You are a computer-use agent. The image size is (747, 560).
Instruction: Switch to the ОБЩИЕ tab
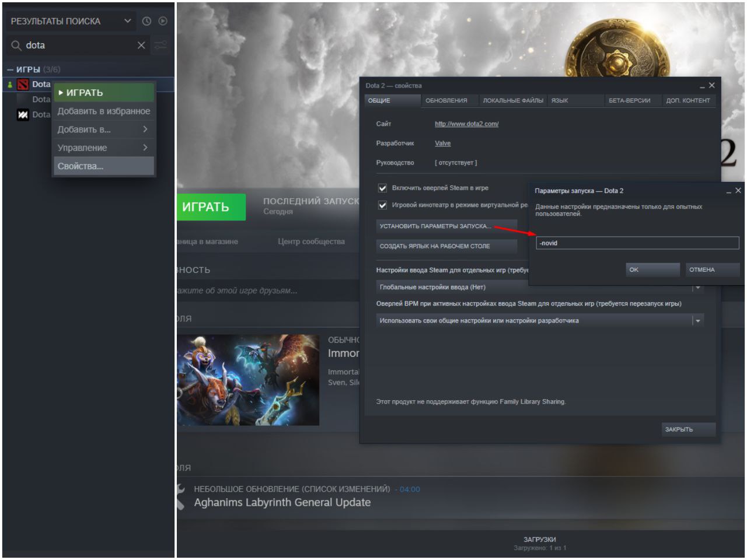pos(393,100)
